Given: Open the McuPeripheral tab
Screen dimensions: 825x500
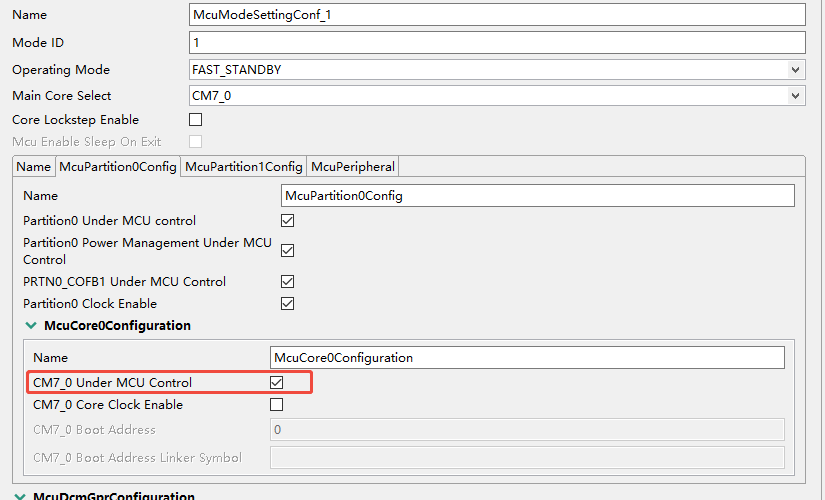Looking at the screenshot, I should point(352,167).
